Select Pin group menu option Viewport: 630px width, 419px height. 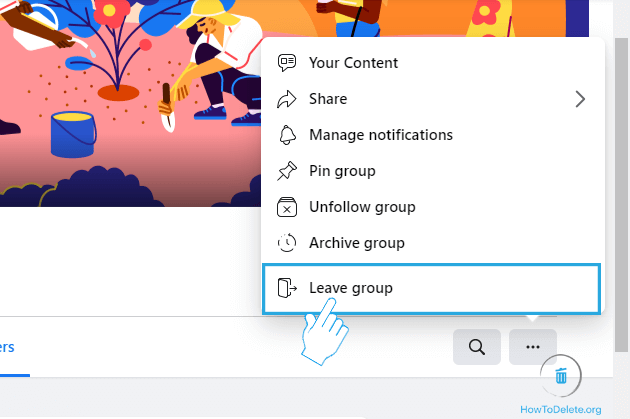pyautogui.click(x=342, y=171)
